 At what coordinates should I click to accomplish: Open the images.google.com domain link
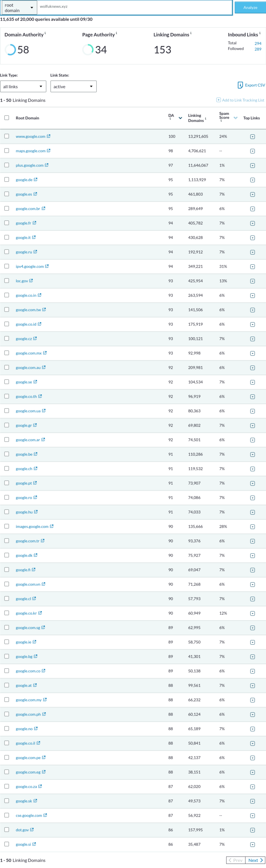point(32,526)
